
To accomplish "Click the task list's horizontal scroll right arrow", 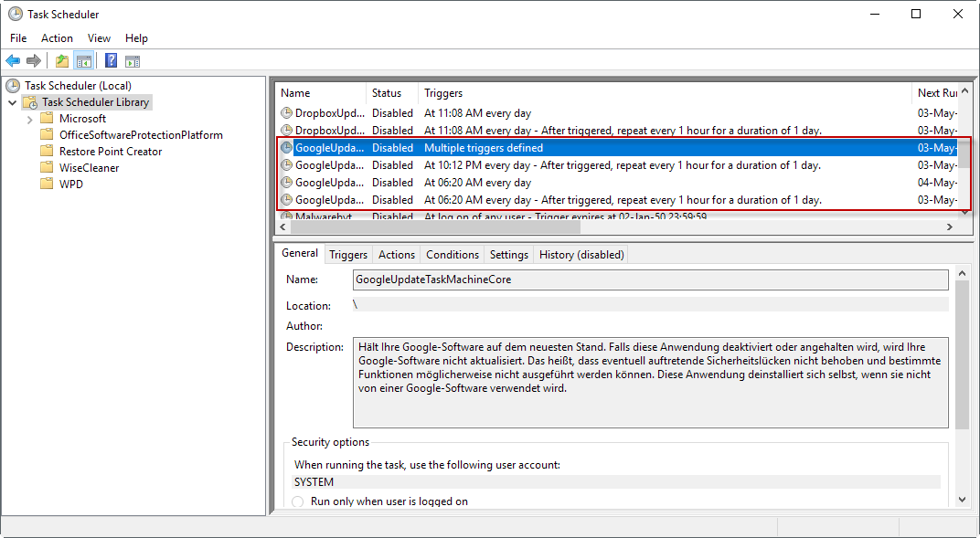I will (950, 227).
